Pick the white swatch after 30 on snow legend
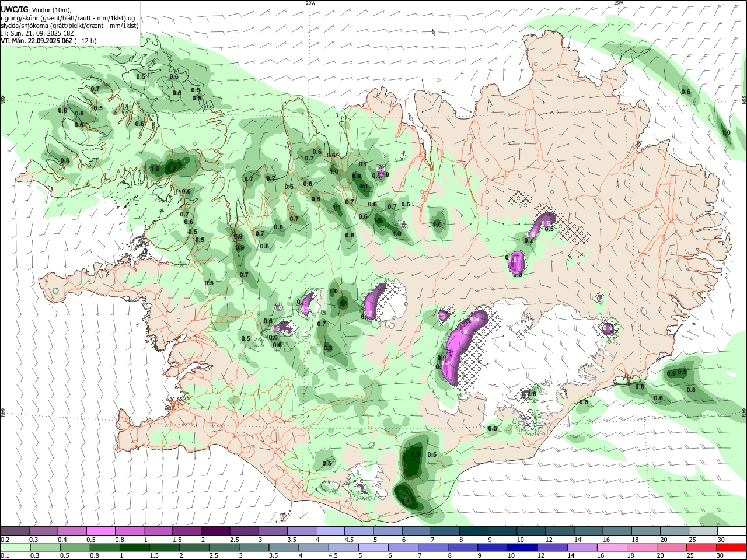The image size is (747, 560). coord(732,531)
